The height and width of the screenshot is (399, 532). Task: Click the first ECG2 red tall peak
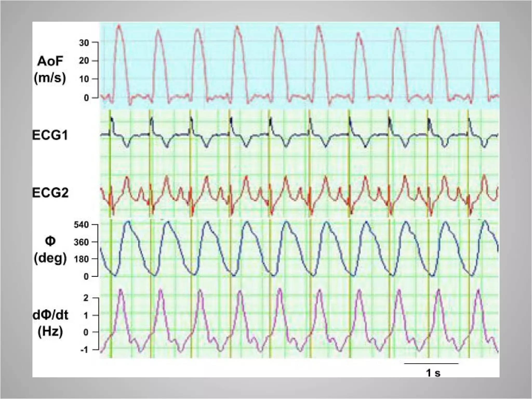click(127, 177)
